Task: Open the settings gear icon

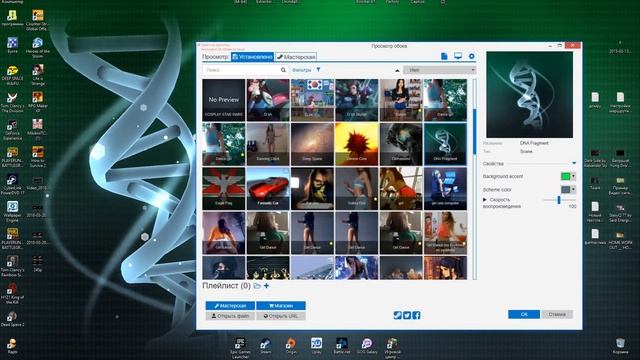Action: (x=471, y=56)
